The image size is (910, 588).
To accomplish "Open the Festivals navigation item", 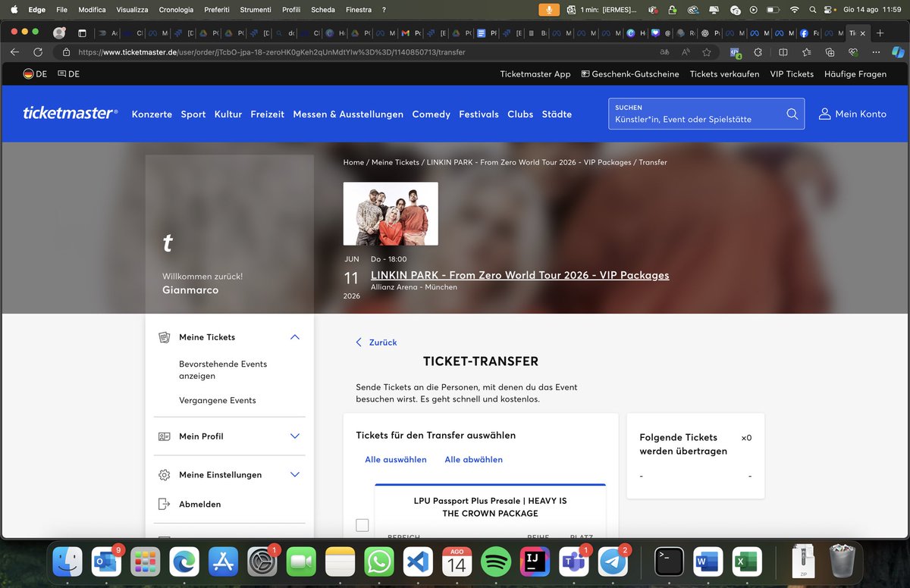I will pos(479,114).
